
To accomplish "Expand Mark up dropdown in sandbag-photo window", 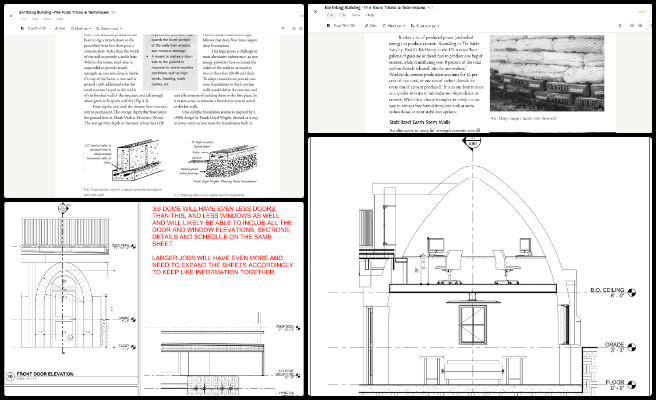I will (394, 26).
